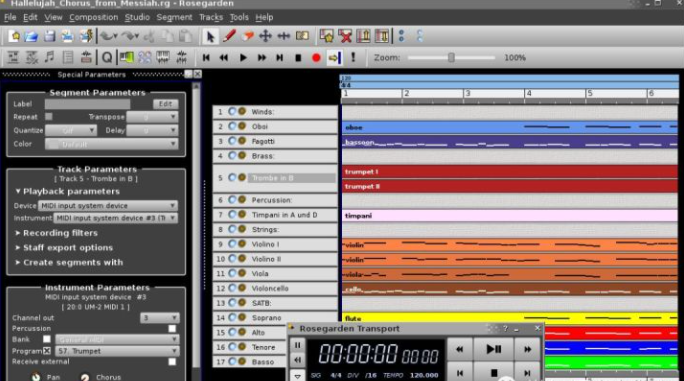The width and height of the screenshot is (684, 381).
Task: Open the segment Color dropdown
Action: [111, 144]
